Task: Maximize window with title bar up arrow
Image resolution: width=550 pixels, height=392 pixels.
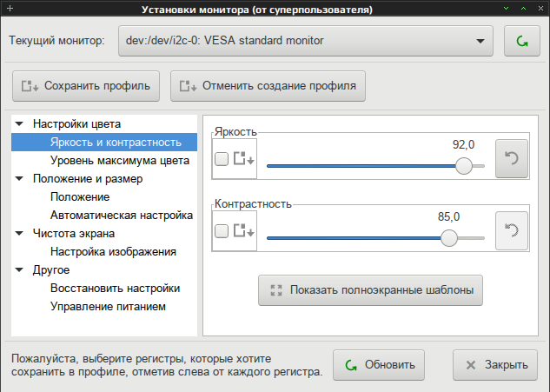Action: click(x=523, y=8)
